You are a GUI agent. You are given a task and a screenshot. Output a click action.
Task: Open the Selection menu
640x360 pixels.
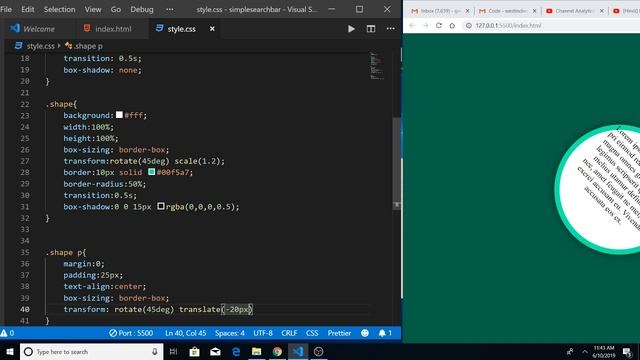coord(59,9)
